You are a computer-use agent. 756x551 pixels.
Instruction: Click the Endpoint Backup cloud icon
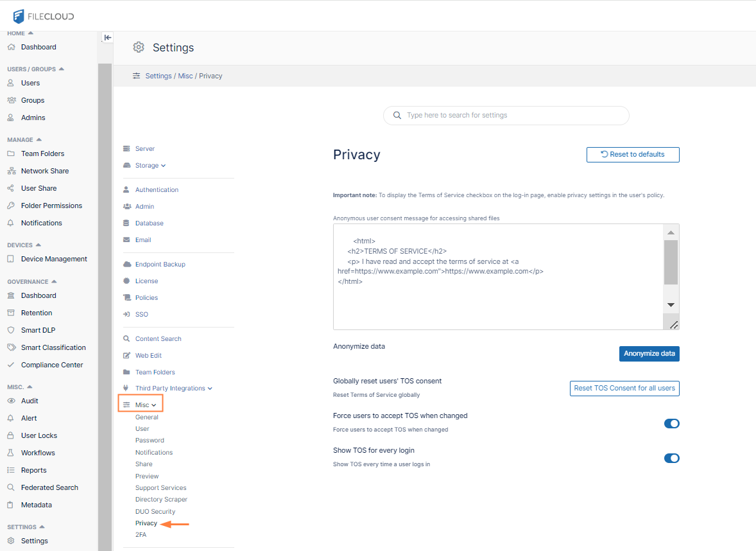126,265
